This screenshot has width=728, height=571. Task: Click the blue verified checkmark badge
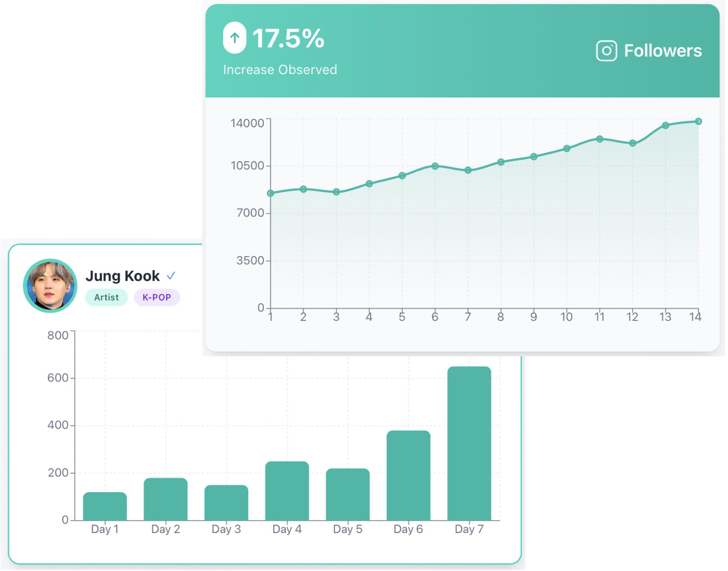(171, 276)
